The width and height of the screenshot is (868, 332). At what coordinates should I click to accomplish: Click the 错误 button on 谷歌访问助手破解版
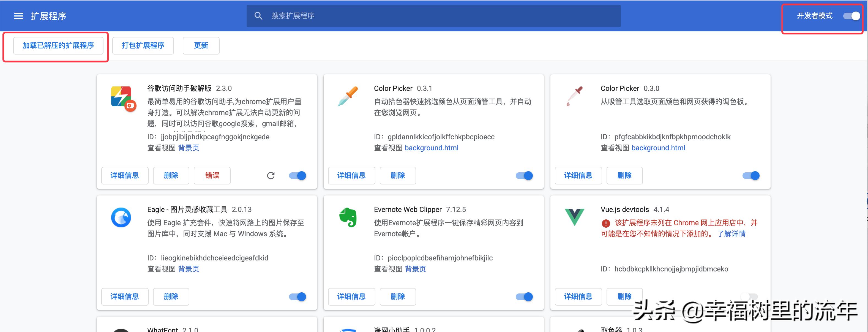[x=212, y=175]
